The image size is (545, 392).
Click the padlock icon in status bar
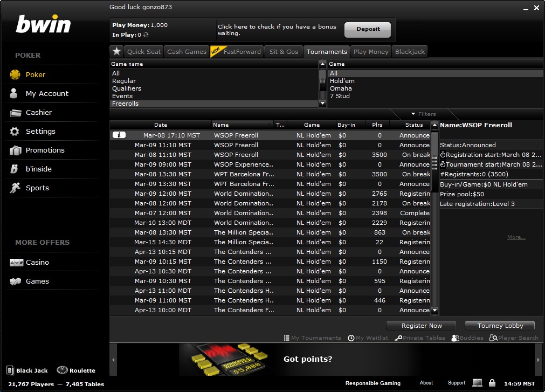coord(492,383)
